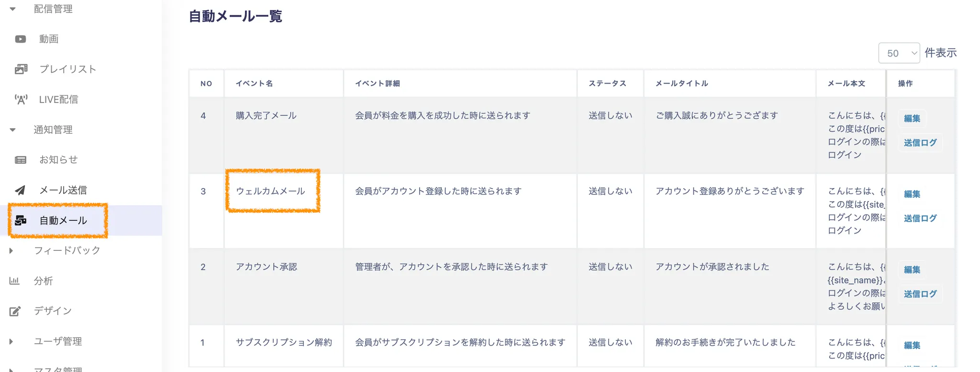980x372 pixels.
Task: Click the LIVE配信 broadcast icon
Action: click(21, 99)
